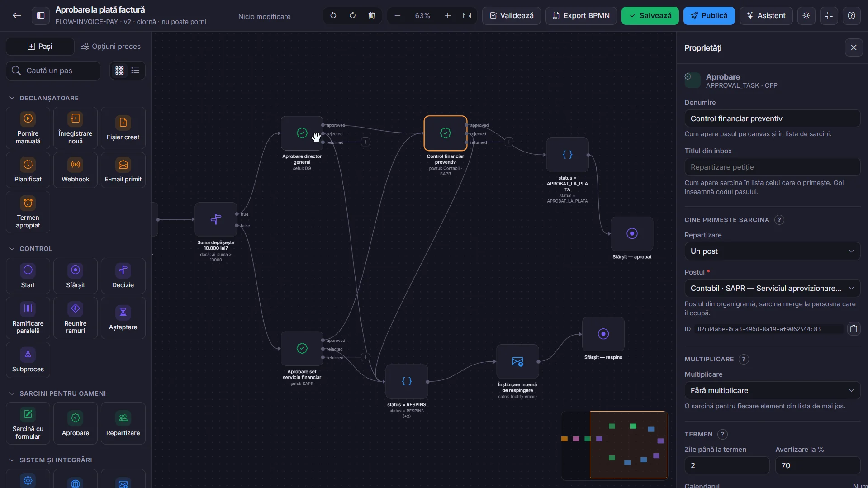Select the Așteptare step
Image resolution: width=868 pixels, height=488 pixels.
tap(123, 318)
